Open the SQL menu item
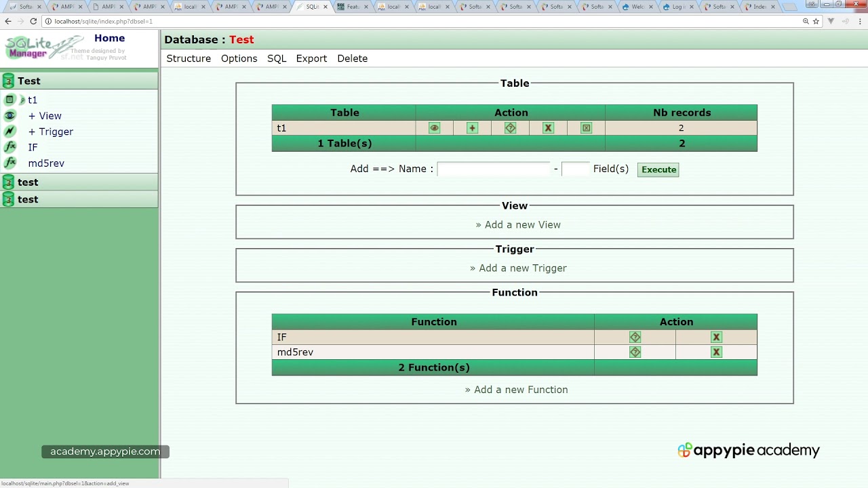Screen dimensions: 868x488 pyautogui.click(x=277, y=58)
